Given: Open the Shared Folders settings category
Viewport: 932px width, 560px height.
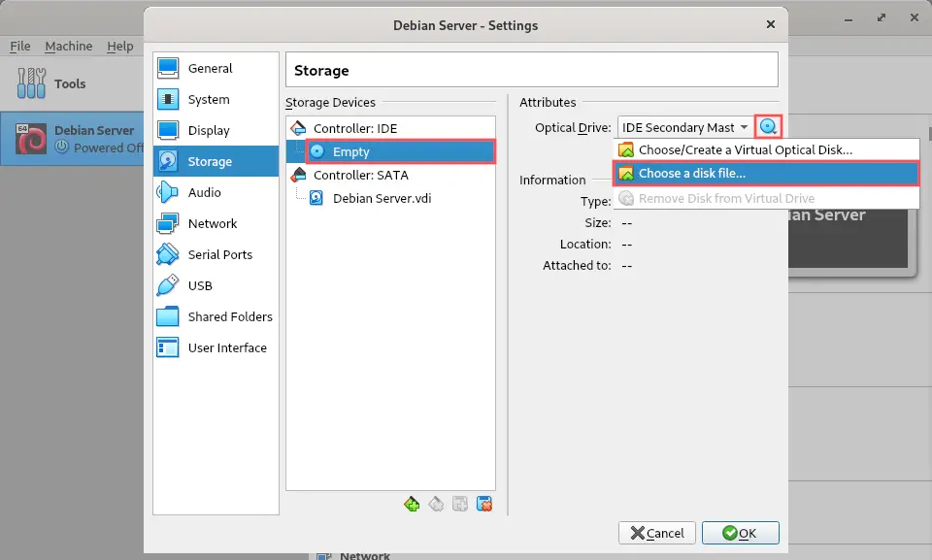Looking at the screenshot, I should point(216,316).
